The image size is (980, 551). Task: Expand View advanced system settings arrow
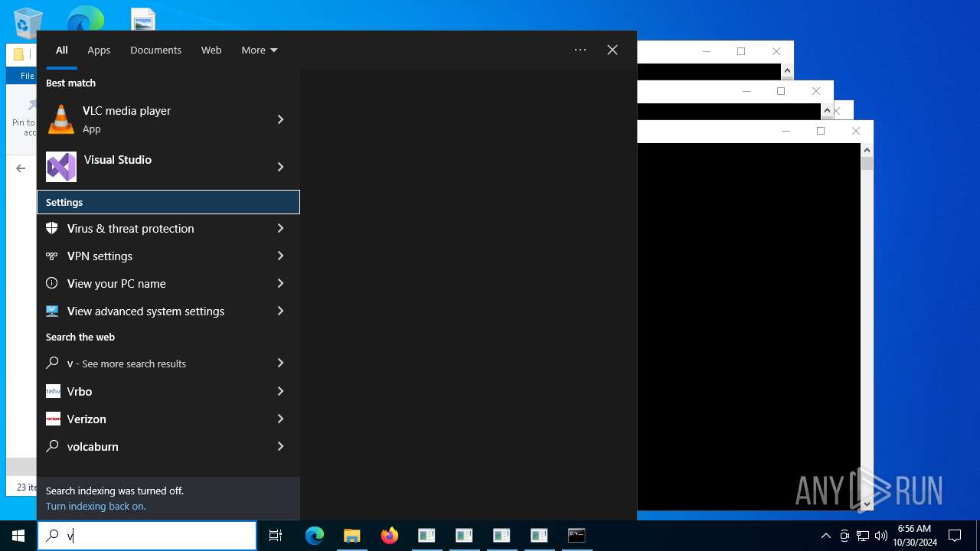[x=280, y=311]
